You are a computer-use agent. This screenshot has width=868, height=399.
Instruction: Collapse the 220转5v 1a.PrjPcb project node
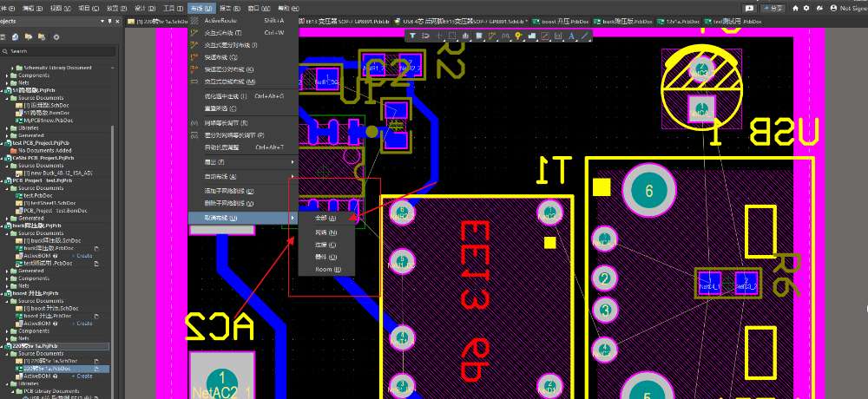pyautogui.click(x=3, y=346)
